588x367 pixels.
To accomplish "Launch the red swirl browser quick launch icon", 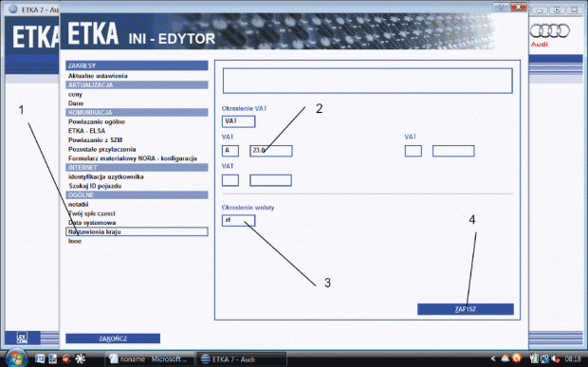I will pyautogui.click(x=66, y=358).
